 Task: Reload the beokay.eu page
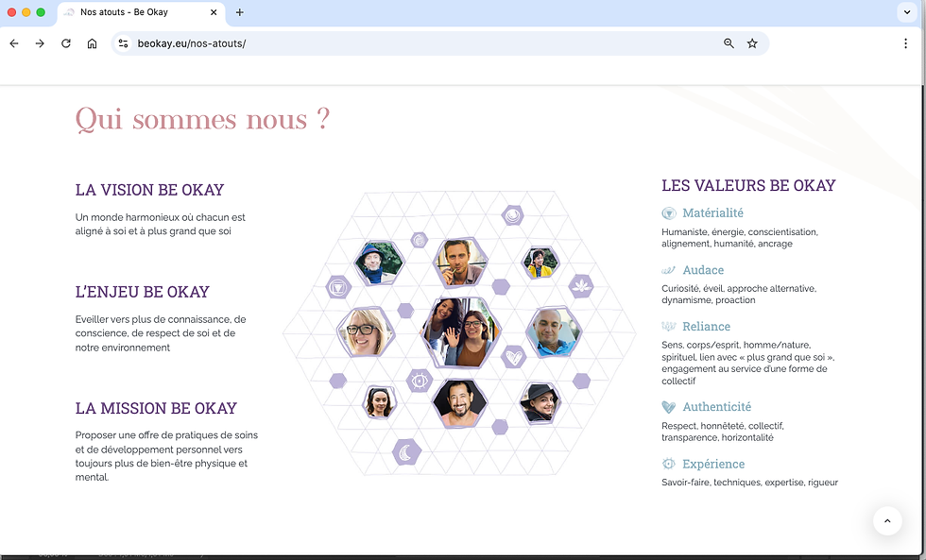click(x=65, y=43)
